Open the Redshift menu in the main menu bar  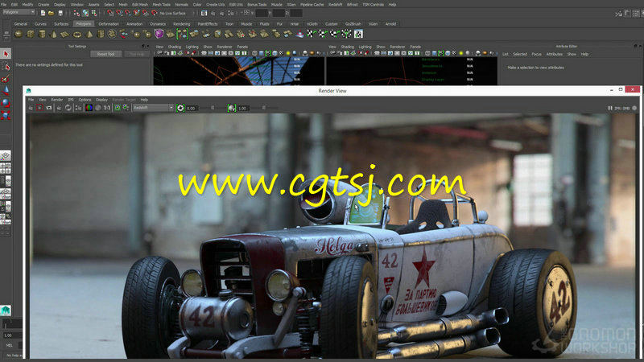[336, 5]
